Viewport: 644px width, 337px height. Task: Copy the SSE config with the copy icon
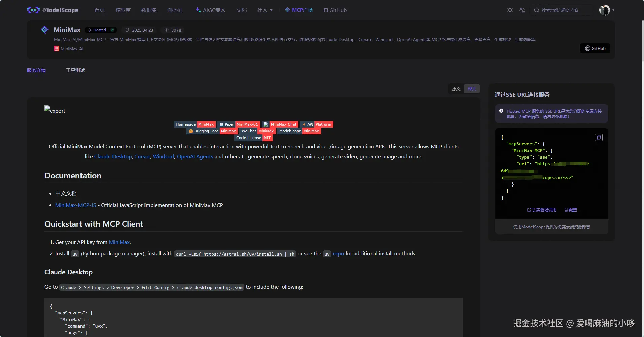599,137
